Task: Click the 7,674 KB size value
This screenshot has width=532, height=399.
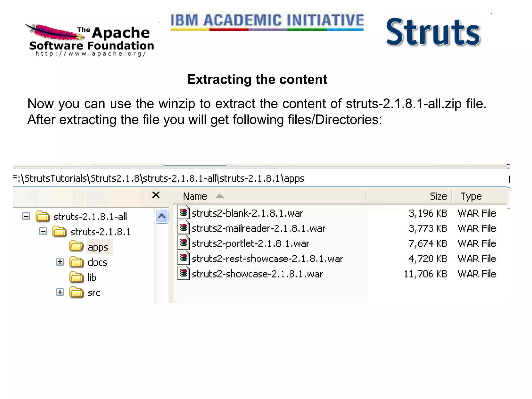Action: (x=428, y=244)
